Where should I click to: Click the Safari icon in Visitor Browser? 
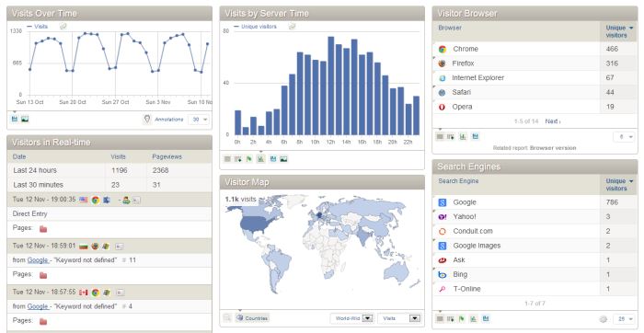coord(442,93)
